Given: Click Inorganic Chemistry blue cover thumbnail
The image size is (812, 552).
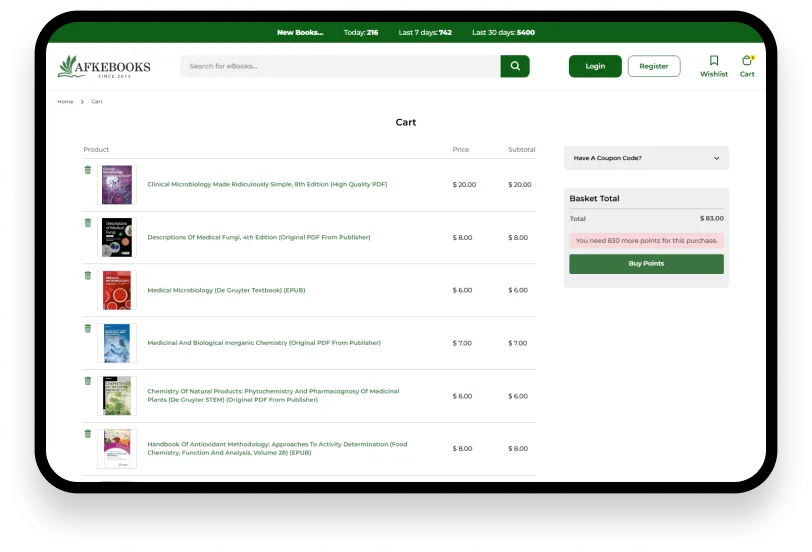Looking at the screenshot, I should pos(117,343).
